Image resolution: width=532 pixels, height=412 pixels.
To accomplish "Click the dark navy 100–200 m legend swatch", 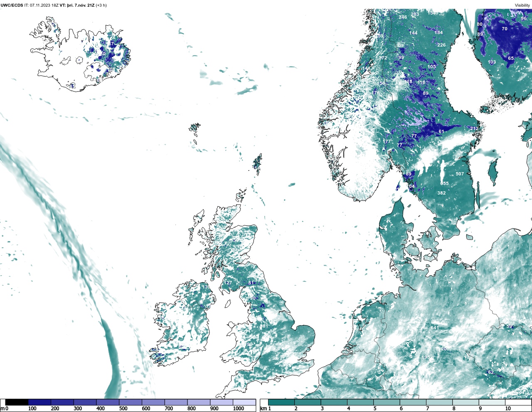I will pyautogui.click(x=39, y=402).
